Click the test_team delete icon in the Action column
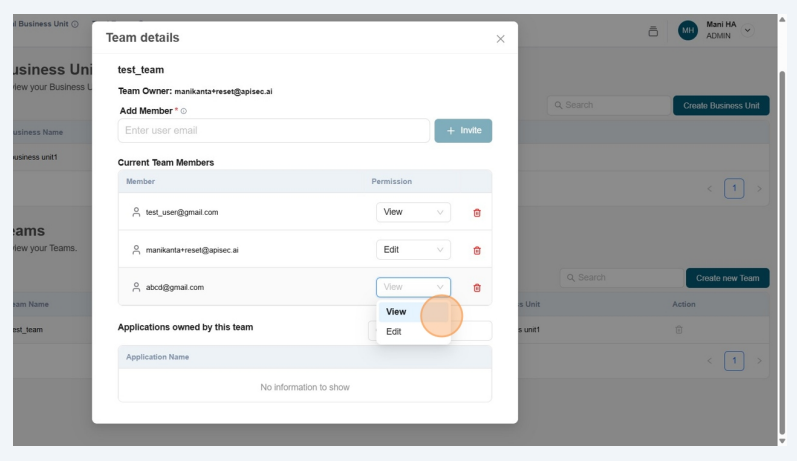The width and height of the screenshot is (797, 461). tap(679, 329)
